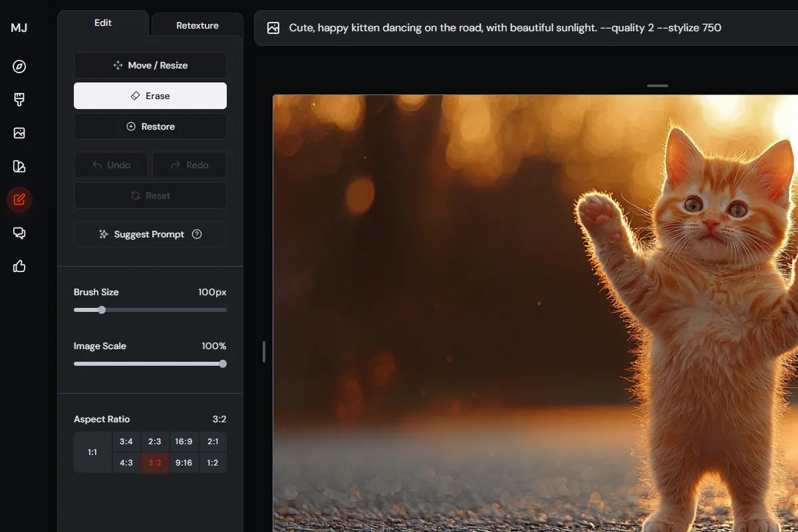Select the 4:3 aspect ratio
This screenshot has height=532, width=798.
tap(126, 463)
